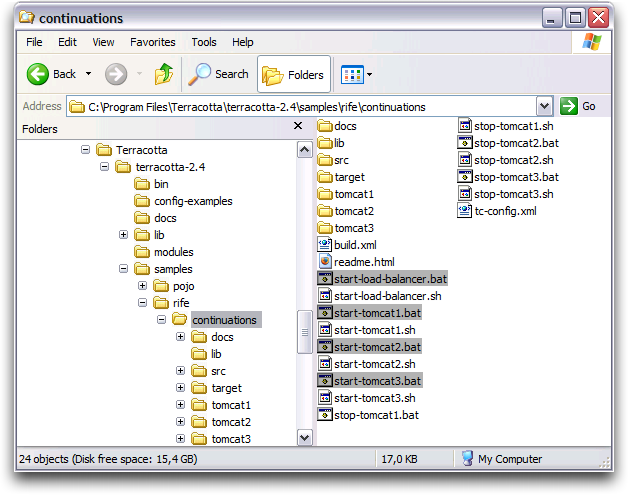Screen dimensions: 628x495
Task: Click the stop-tomcat1.sh file icon
Action: click(465, 126)
